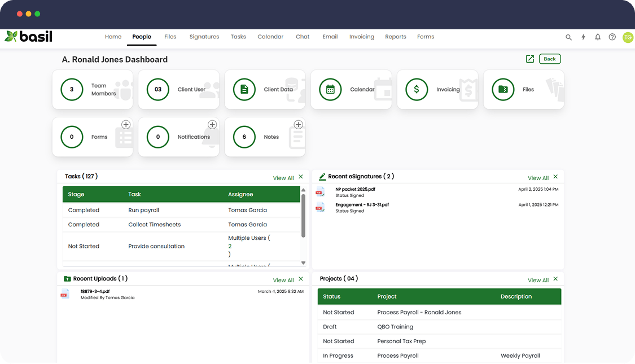
Task: Open the notifications bell icon
Action: point(598,37)
